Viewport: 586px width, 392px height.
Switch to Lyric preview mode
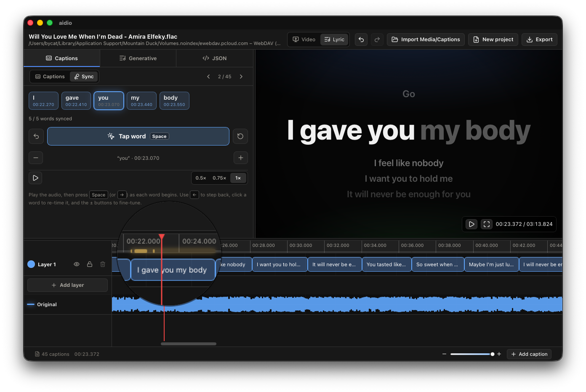tap(334, 40)
